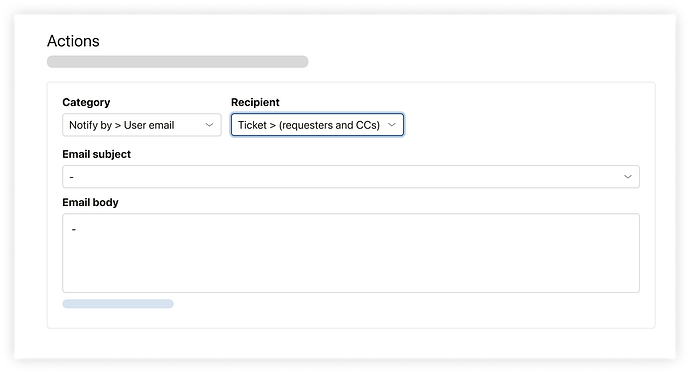Viewport: 690px width, 372px height.
Task: Click the blue placeholder link below Email body
Action: click(x=118, y=304)
